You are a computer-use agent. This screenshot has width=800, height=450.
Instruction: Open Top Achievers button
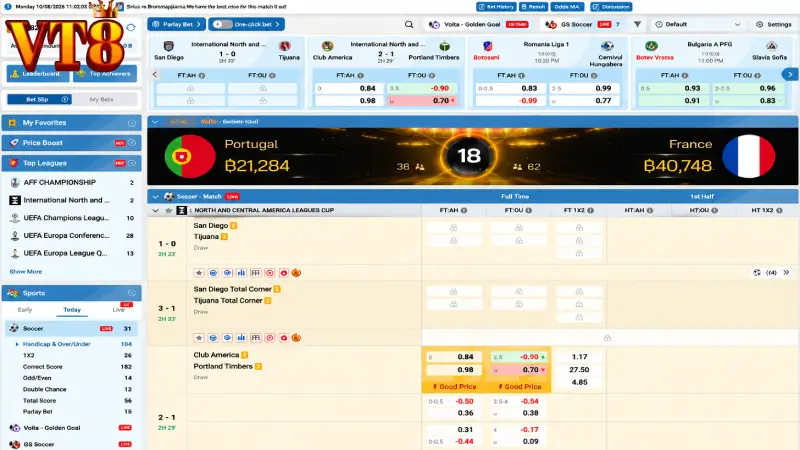pyautogui.click(x=105, y=74)
